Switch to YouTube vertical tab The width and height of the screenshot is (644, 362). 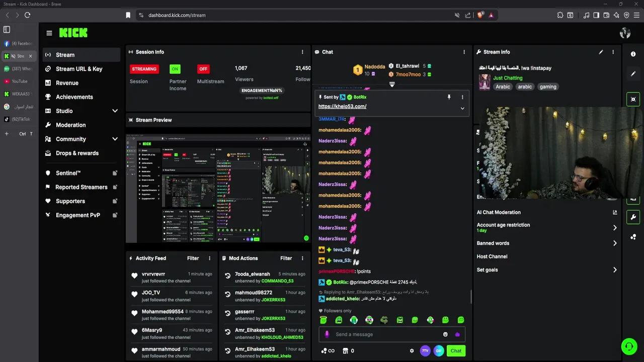[19, 81]
